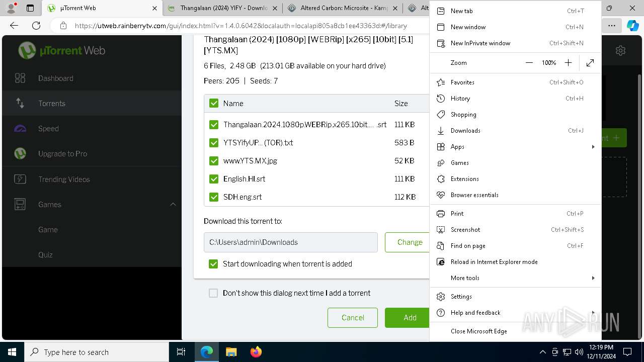The width and height of the screenshot is (644, 362).
Task: Collapse the Games sidebar section
Action: pyautogui.click(x=173, y=204)
